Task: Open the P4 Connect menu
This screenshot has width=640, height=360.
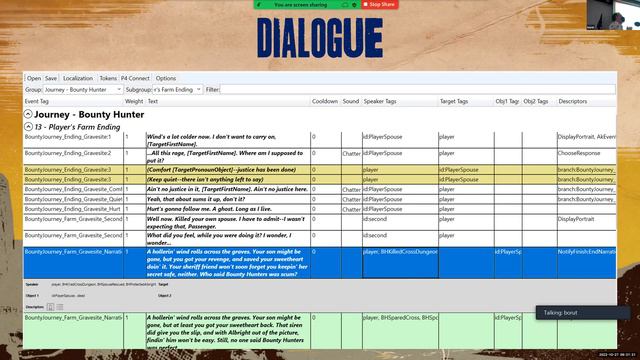Action: point(135,78)
